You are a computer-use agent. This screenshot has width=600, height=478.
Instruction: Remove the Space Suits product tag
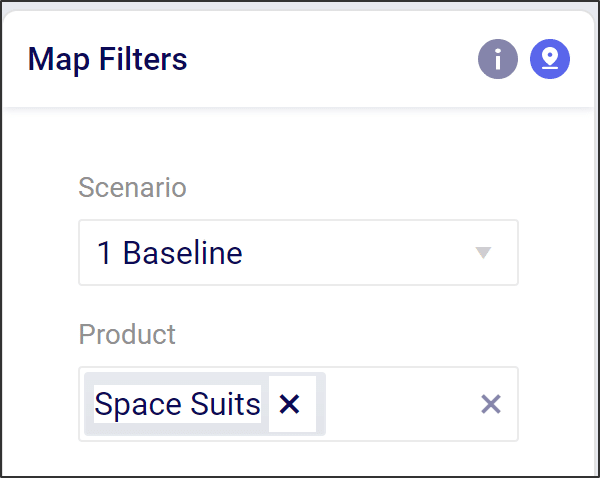click(289, 404)
